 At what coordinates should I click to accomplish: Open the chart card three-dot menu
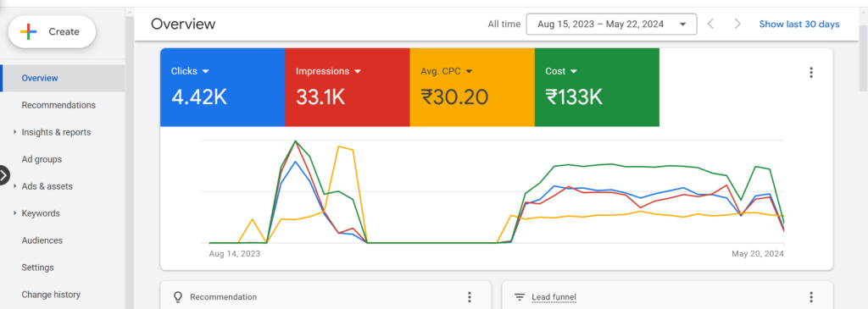point(811,73)
